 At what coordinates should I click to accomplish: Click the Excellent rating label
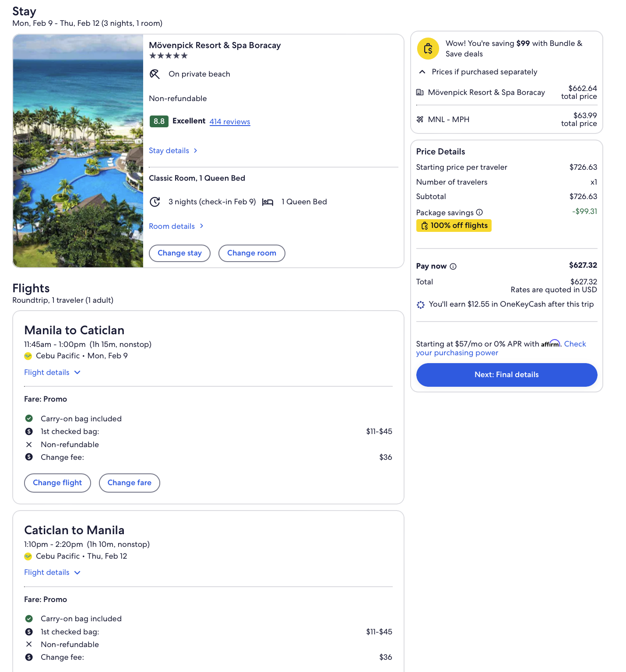(x=189, y=121)
